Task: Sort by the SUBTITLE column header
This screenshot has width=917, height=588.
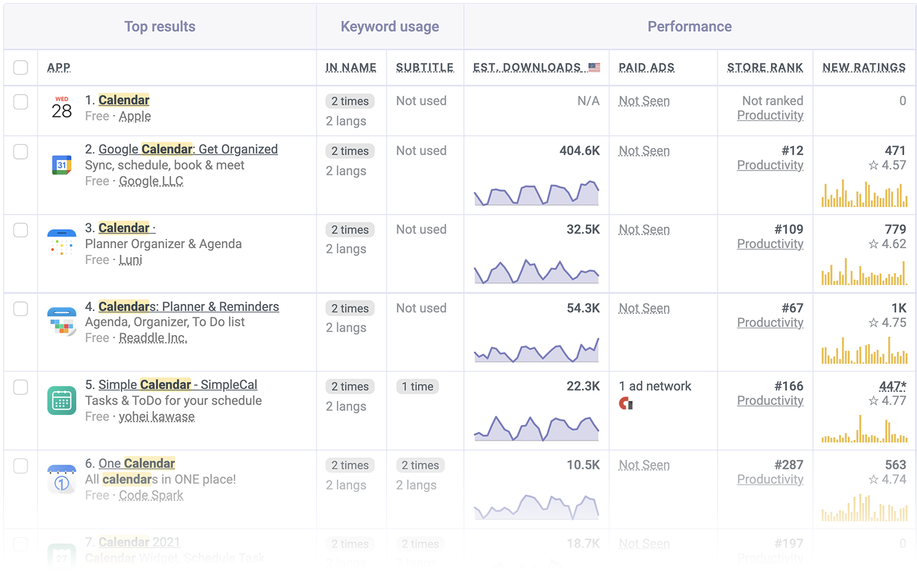Action: pyautogui.click(x=425, y=67)
